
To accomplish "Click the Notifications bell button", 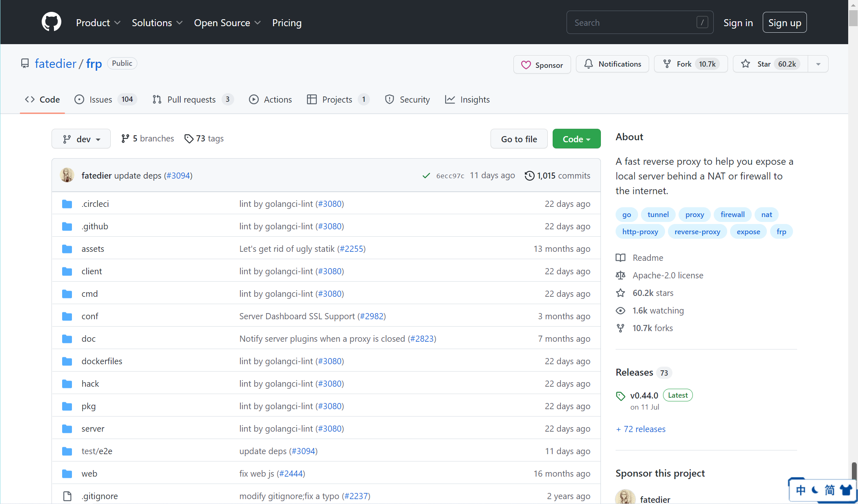I will 612,64.
